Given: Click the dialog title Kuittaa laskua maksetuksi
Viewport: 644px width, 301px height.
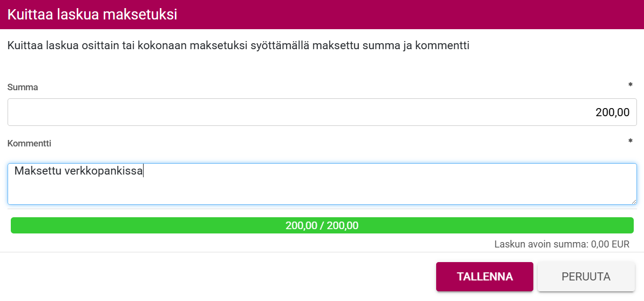Looking at the screenshot, I should coord(92,15).
